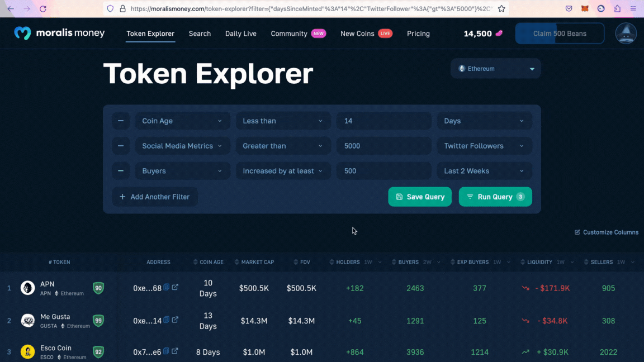Image resolution: width=644 pixels, height=362 pixels.
Task: Open the Greater than comparator dropdown
Action: pyautogui.click(x=283, y=146)
